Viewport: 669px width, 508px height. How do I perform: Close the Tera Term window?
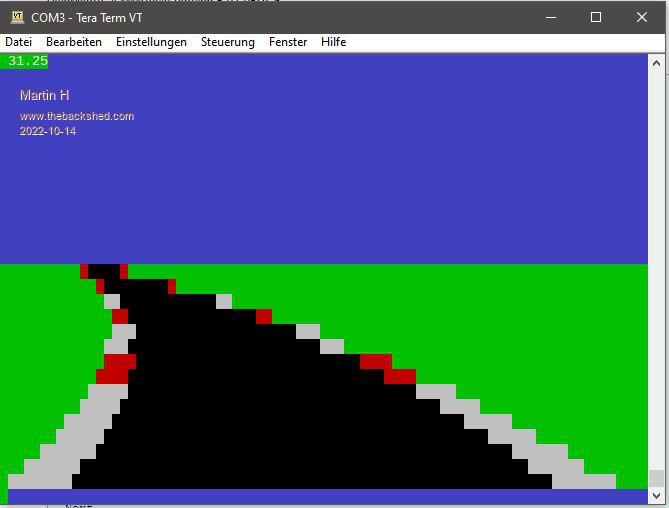[641, 17]
